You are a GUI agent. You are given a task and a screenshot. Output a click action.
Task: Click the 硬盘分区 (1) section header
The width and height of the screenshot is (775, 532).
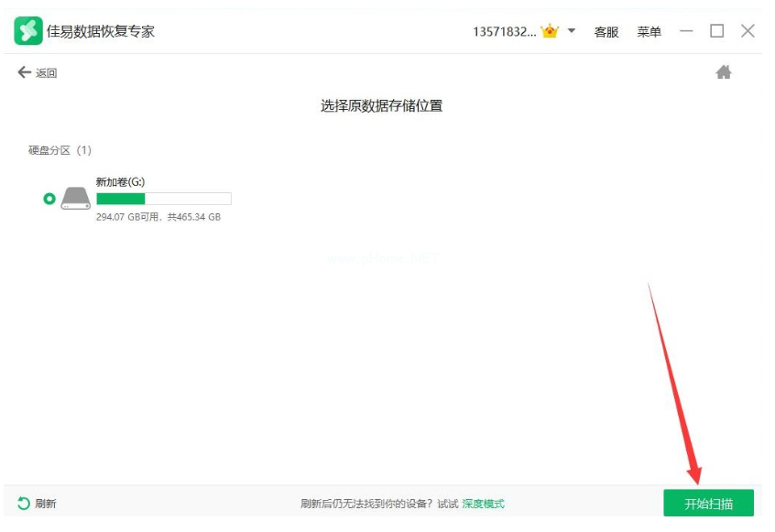coord(60,150)
